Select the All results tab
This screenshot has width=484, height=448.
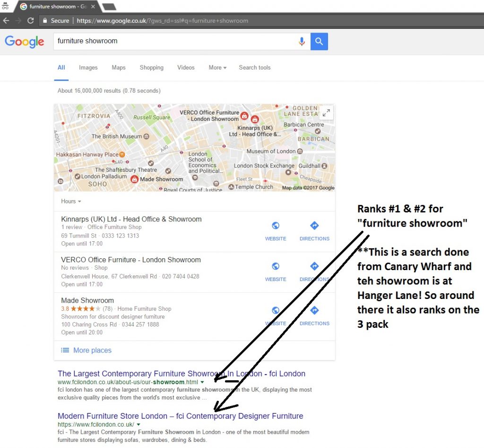(x=61, y=67)
